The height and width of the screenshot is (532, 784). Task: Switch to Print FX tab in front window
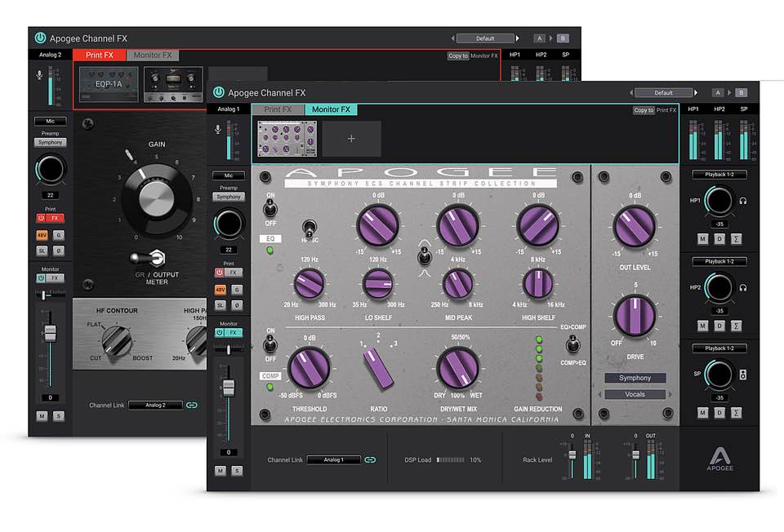click(278, 109)
